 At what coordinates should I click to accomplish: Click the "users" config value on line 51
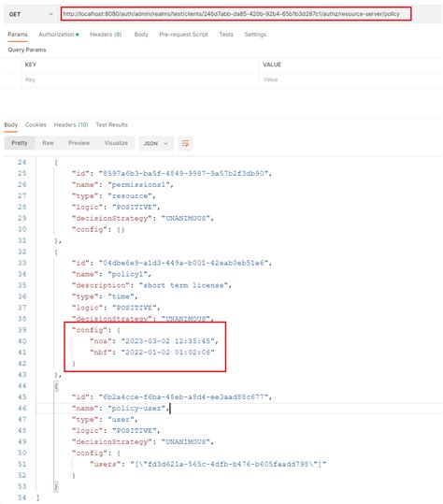[x=228, y=464]
